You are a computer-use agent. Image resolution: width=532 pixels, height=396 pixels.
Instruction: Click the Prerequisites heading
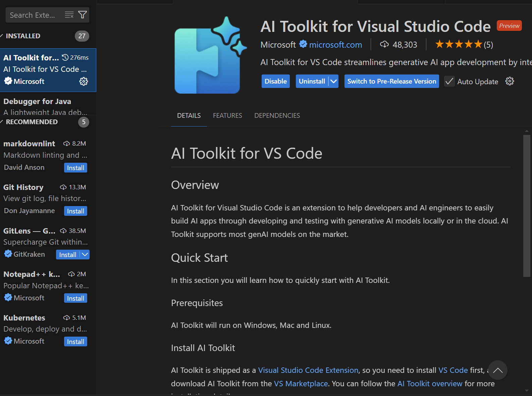point(197,303)
